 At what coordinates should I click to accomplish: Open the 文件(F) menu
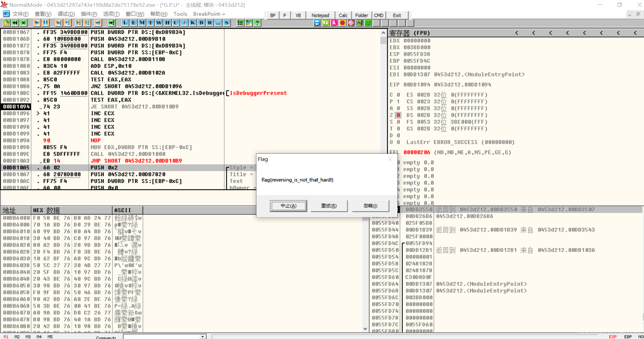point(20,14)
